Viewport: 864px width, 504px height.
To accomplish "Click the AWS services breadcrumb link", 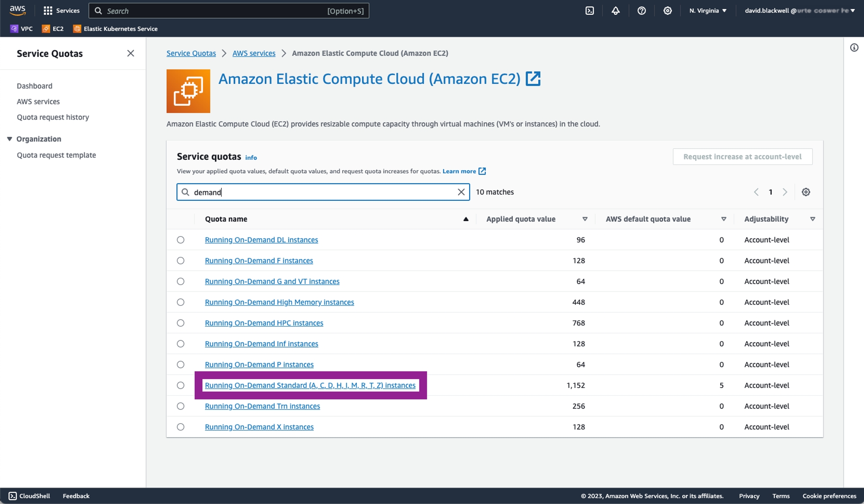I will click(254, 53).
